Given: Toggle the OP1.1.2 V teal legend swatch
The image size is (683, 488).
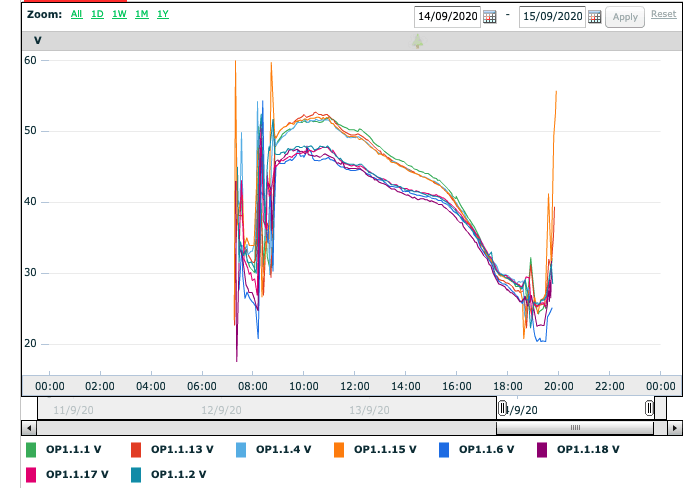Looking at the screenshot, I should coord(136,474).
